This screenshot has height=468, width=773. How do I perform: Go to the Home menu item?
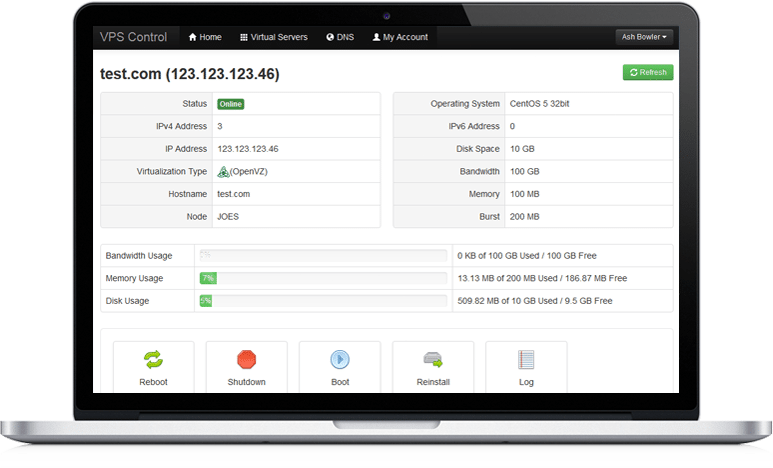point(205,37)
